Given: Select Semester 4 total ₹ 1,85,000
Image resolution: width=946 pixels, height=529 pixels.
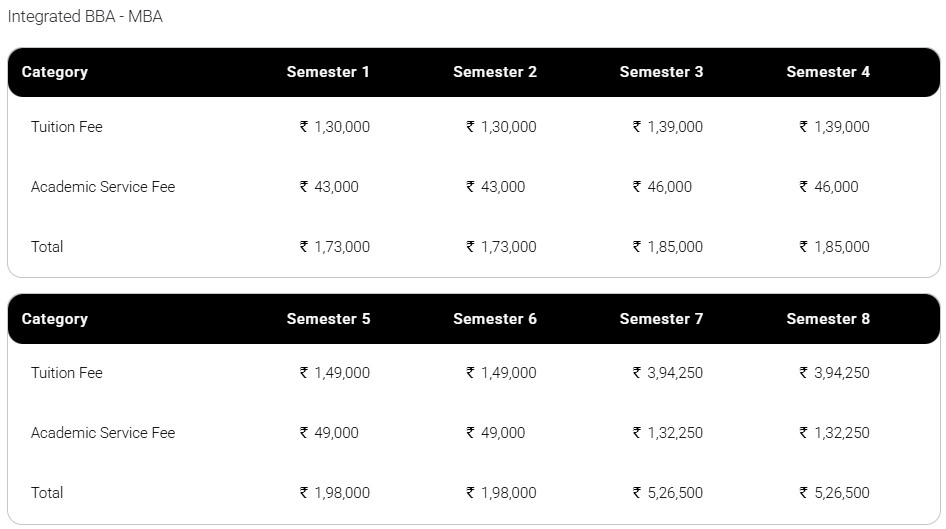Looking at the screenshot, I should click(835, 247).
